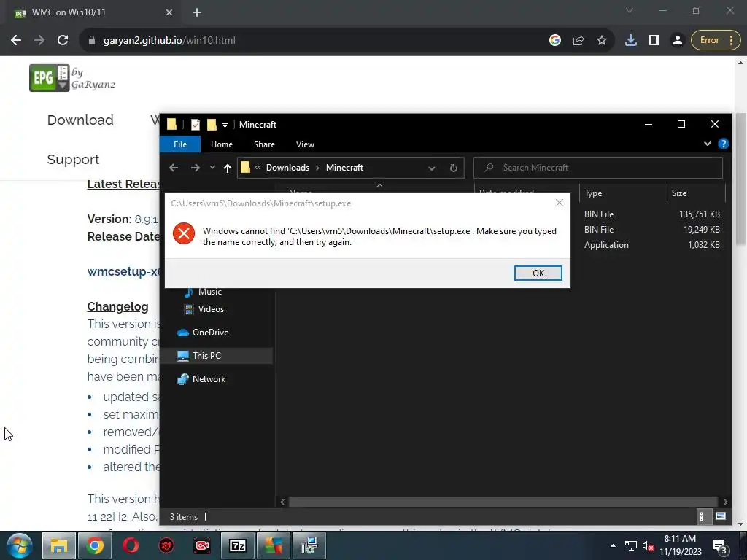Open Videos in the navigation pane
The width and height of the screenshot is (747, 560).
click(x=211, y=309)
